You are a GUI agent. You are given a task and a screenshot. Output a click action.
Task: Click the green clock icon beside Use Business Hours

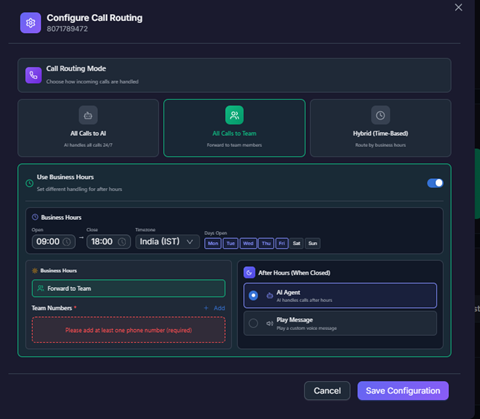pos(29,183)
